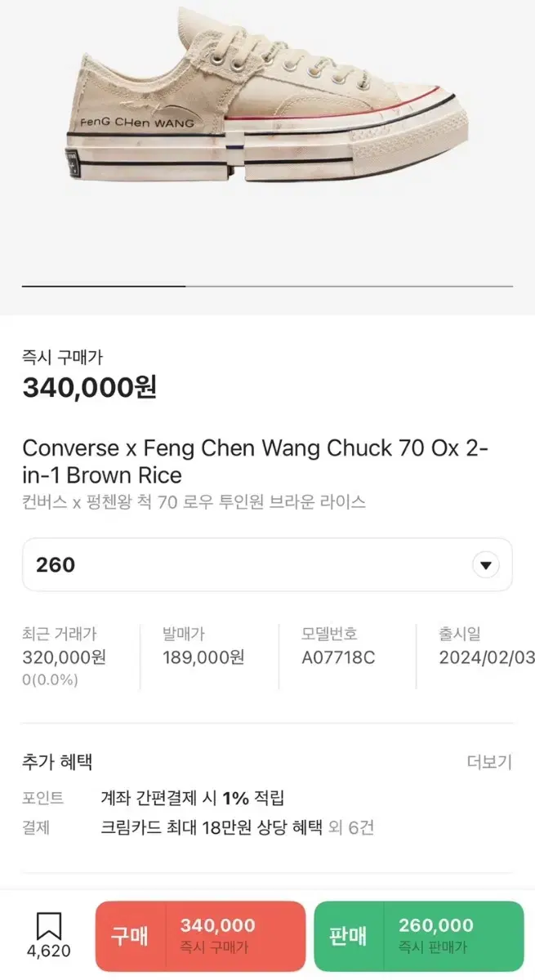
Task: Tap the 추가 혜택 section heading
Action: coord(57,762)
